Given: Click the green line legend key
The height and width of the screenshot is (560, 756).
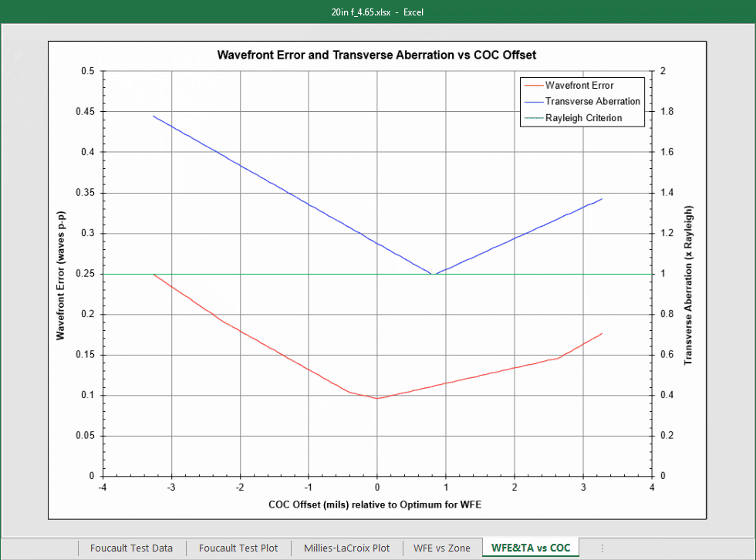Looking at the screenshot, I should (532, 118).
